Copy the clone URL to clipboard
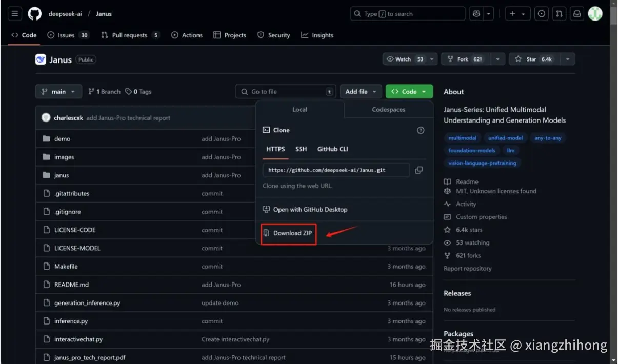 click(x=419, y=170)
